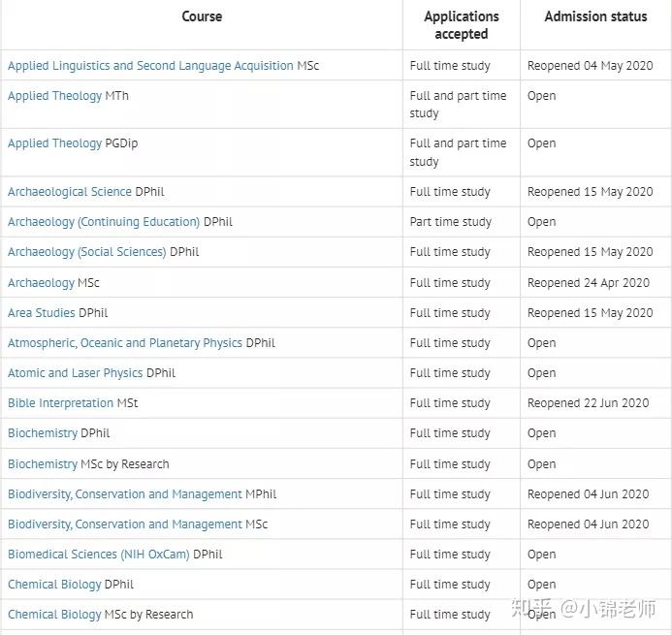Screen dimensions: 672x635
Task: Open Archaeology (Continuing Education) course link
Action: 104,222
